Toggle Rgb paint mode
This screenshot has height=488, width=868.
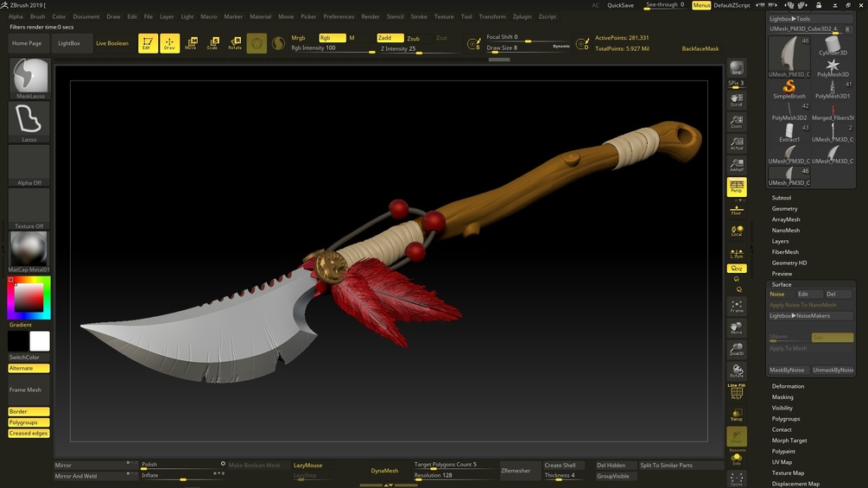(x=333, y=38)
